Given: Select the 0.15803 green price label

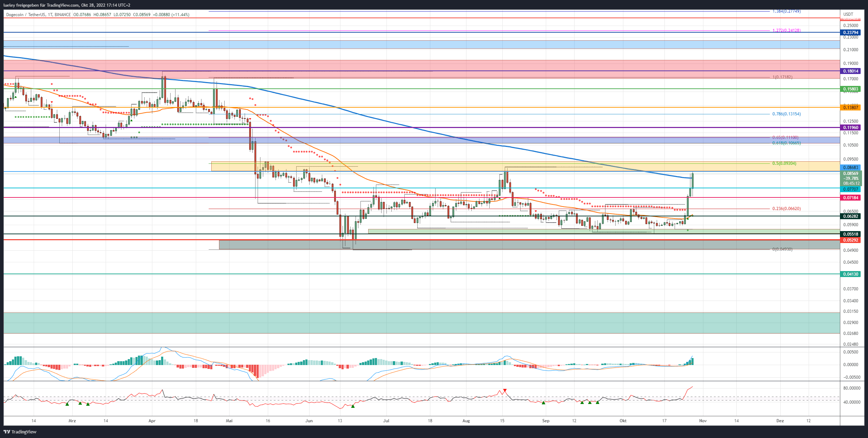Looking at the screenshot, I should click(x=851, y=89).
